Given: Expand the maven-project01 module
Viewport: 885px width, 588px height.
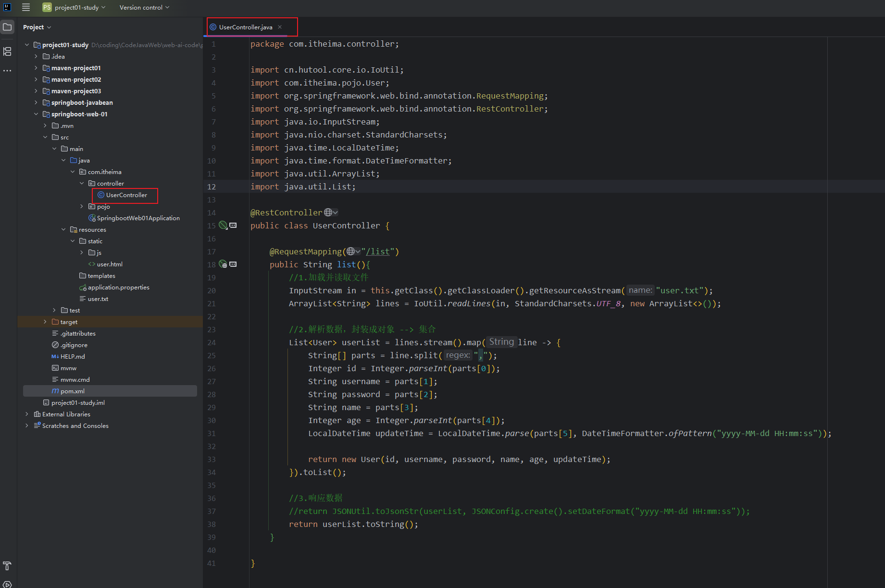Looking at the screenshot, I should [36, 68].
